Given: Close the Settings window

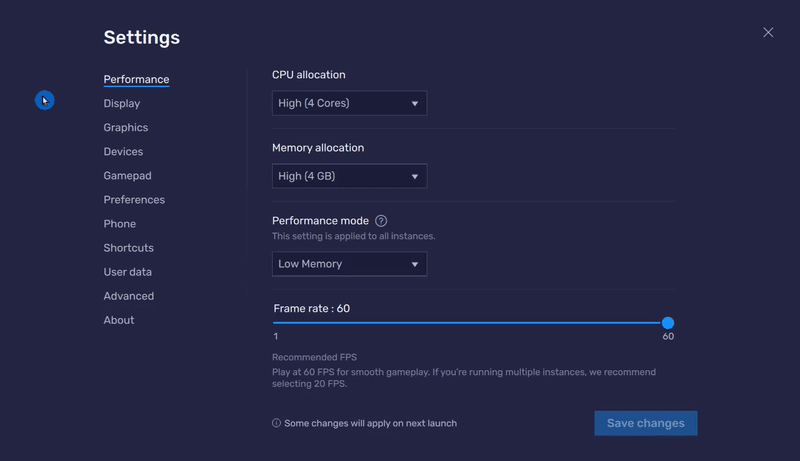Looking at the screenshot, I should 768,33.
